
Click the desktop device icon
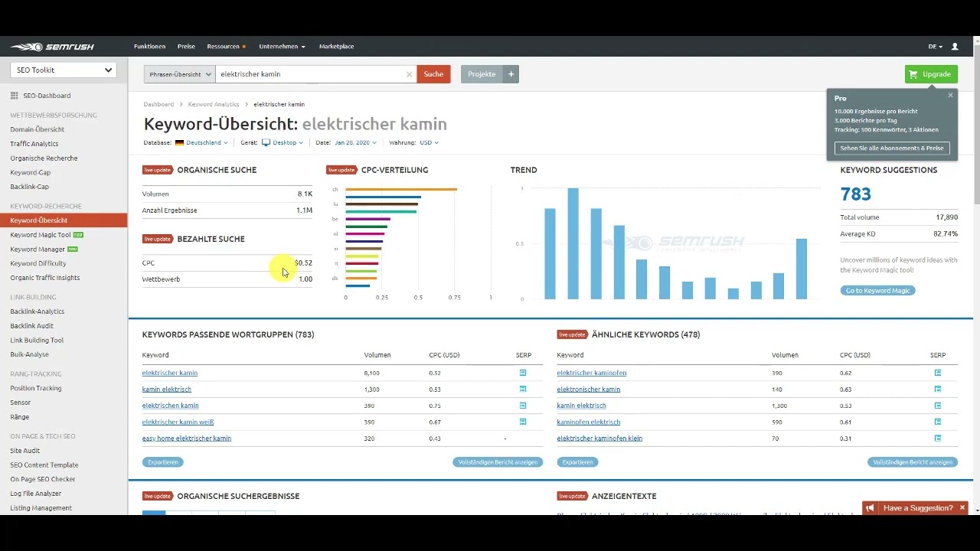tap(266, 142)
